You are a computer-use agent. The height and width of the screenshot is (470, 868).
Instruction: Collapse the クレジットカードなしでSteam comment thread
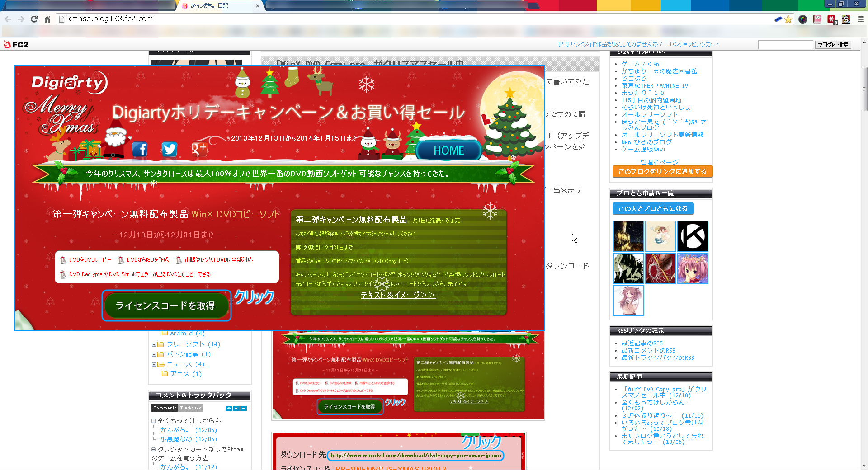(x=154, y=450)
